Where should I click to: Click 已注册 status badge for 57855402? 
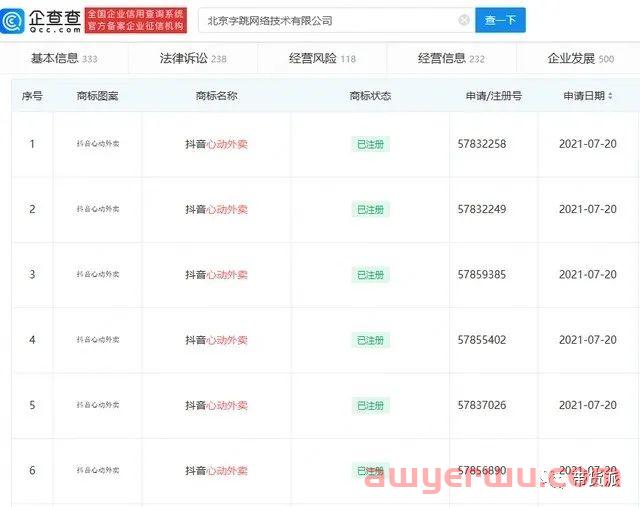point(371,340)
